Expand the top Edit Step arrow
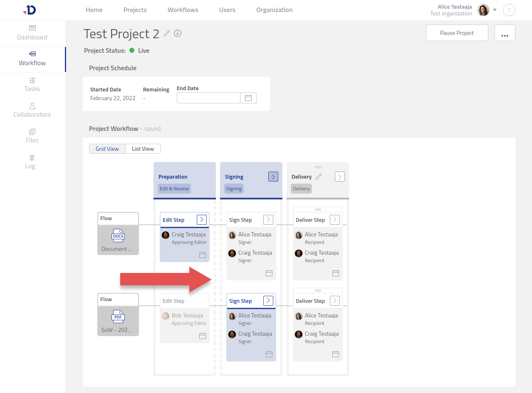Screen dimensions: 532x393 [202, 220]
